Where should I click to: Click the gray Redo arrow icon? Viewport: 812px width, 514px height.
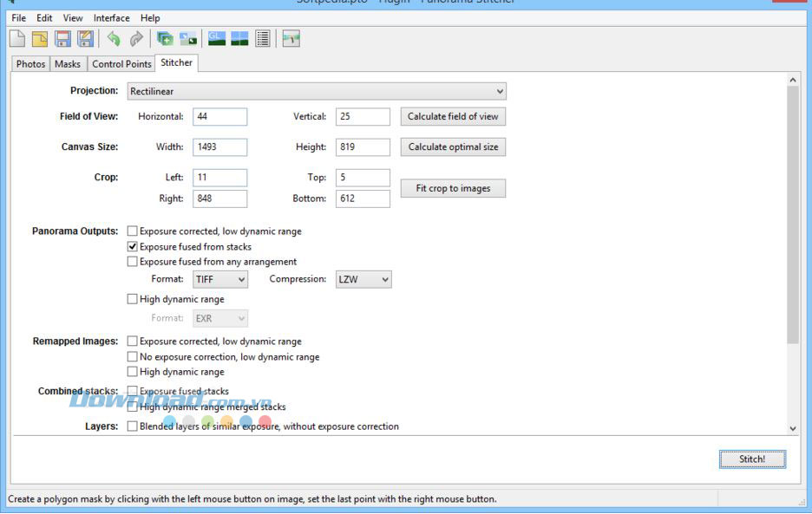[136, 38]
